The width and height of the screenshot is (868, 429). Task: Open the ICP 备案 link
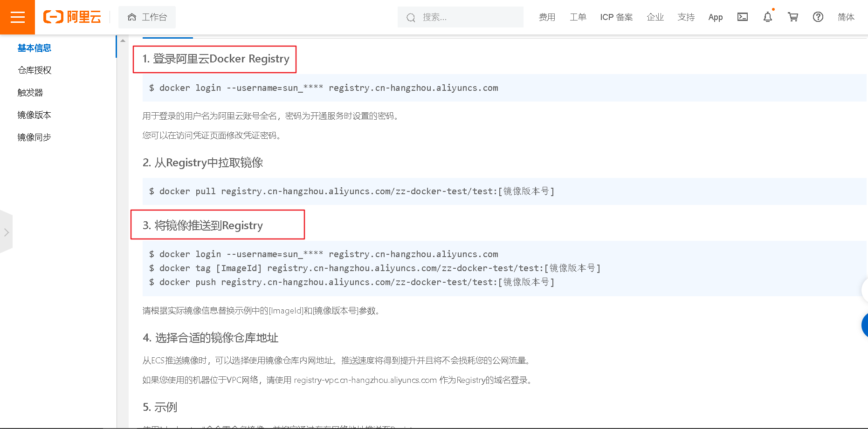tap(616, 17)
